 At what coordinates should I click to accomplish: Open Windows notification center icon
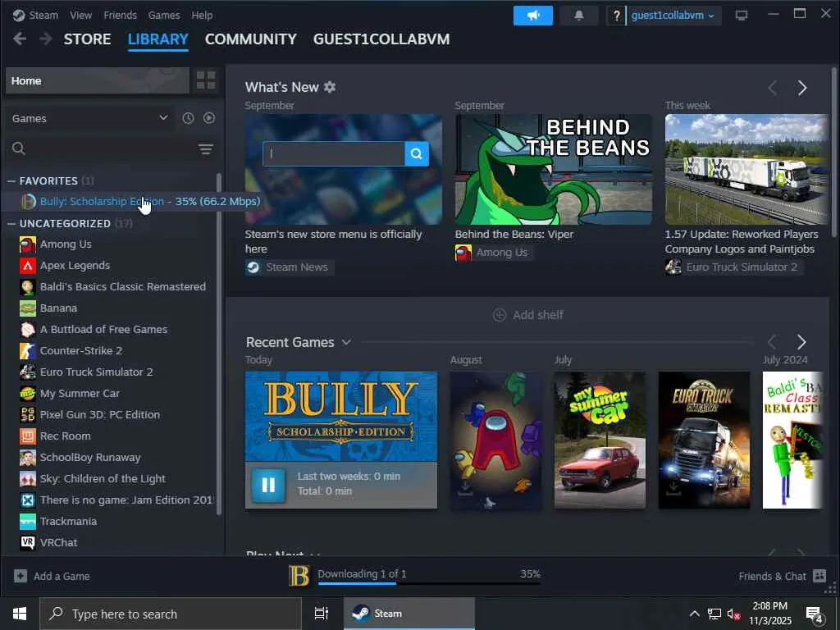coord(815,614)
